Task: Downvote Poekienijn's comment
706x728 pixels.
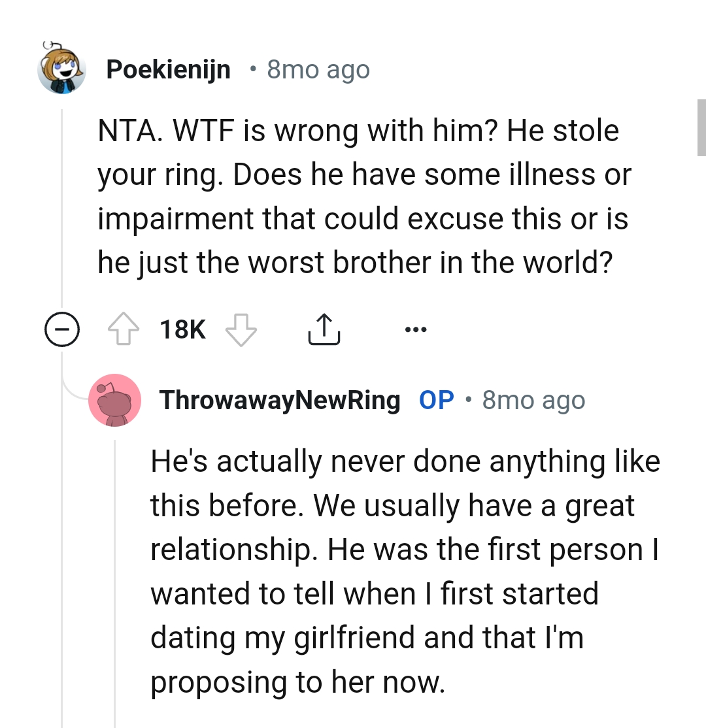Action: (x=241, y=329)
